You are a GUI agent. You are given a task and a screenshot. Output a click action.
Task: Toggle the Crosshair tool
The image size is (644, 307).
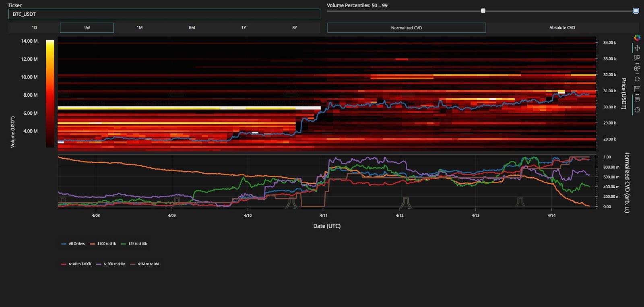pos(637,110)
